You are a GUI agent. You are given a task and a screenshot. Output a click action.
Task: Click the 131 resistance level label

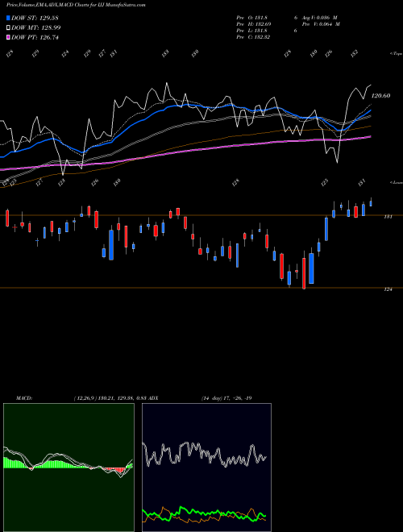click(x=388, y=217)
